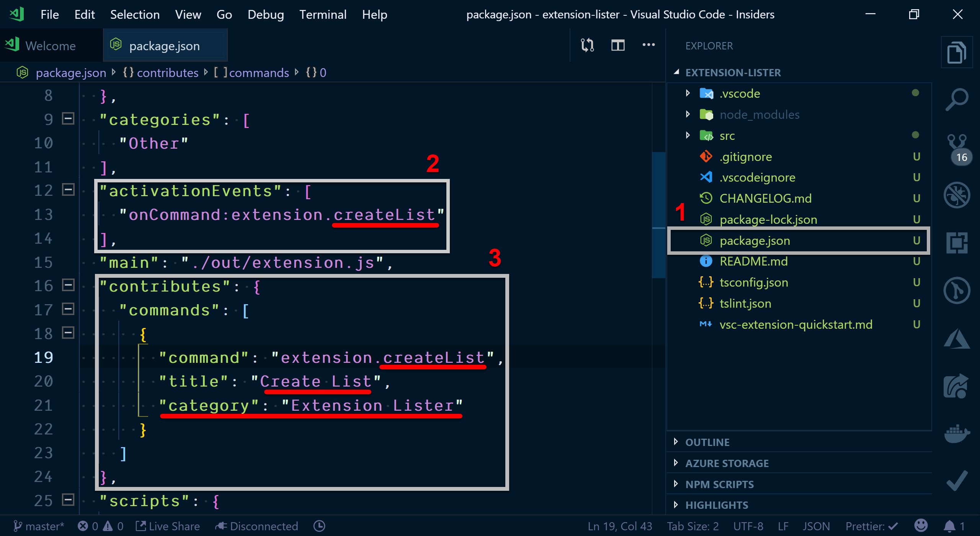Open package-lock.json file
Image resolution: width=980 pixels, height=536 pixels.
[799, 220]
